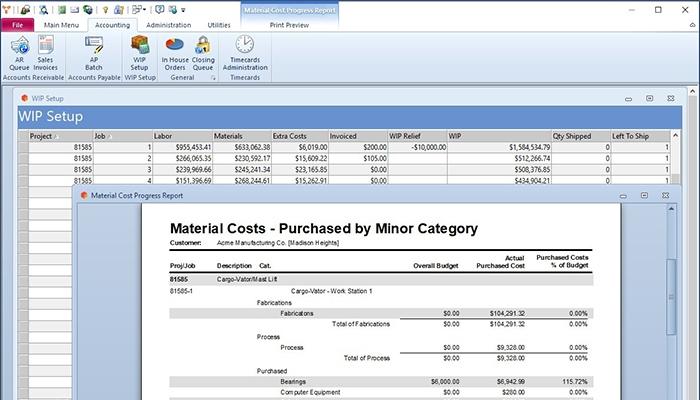Click the Extra Costs column header

click(300, 136)
